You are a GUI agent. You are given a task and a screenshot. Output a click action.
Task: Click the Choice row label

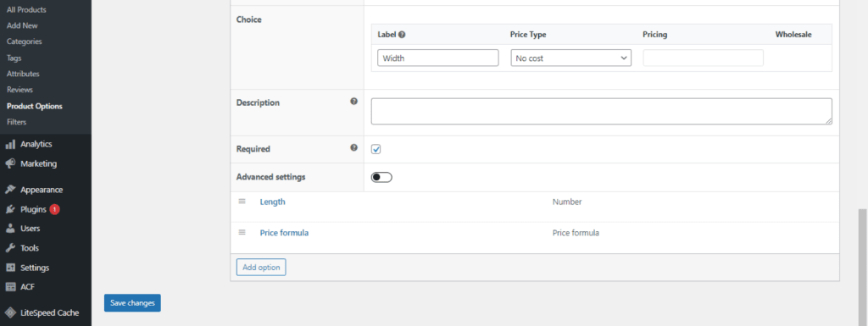click(248, 19)
